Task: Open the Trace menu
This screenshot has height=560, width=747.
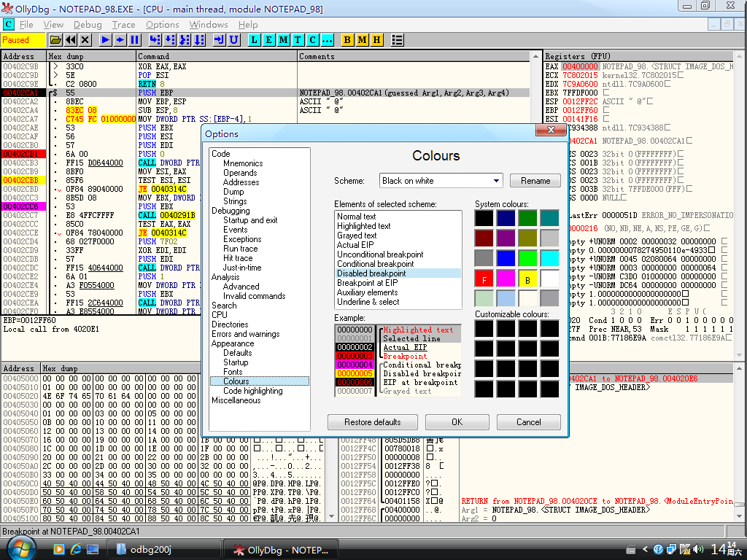Action: 123,25
